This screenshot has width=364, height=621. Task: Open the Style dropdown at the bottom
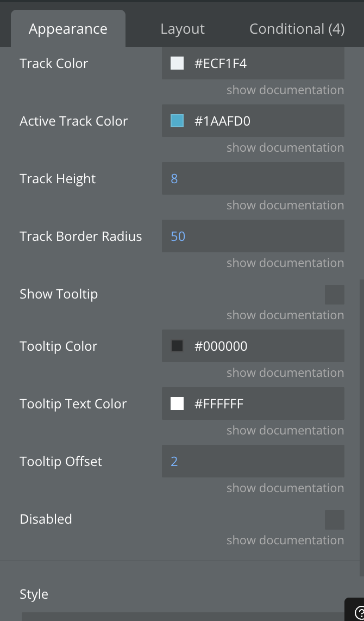point(182,616)
